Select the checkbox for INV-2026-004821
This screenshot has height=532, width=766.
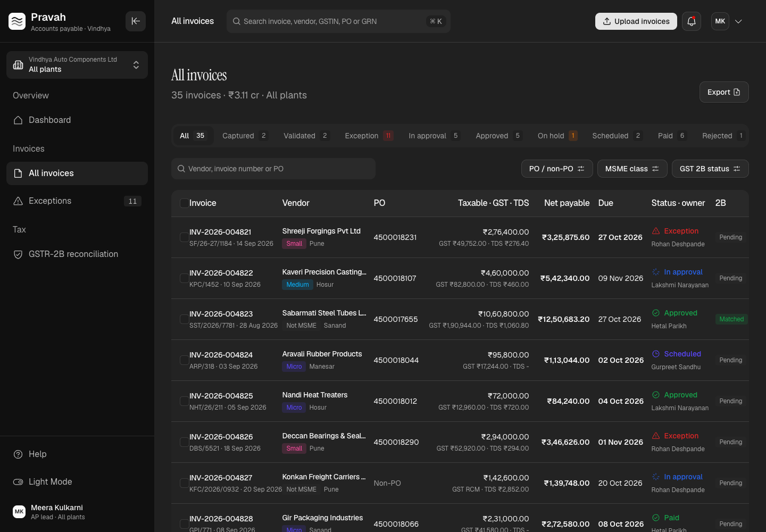click(x=184, y=237)
